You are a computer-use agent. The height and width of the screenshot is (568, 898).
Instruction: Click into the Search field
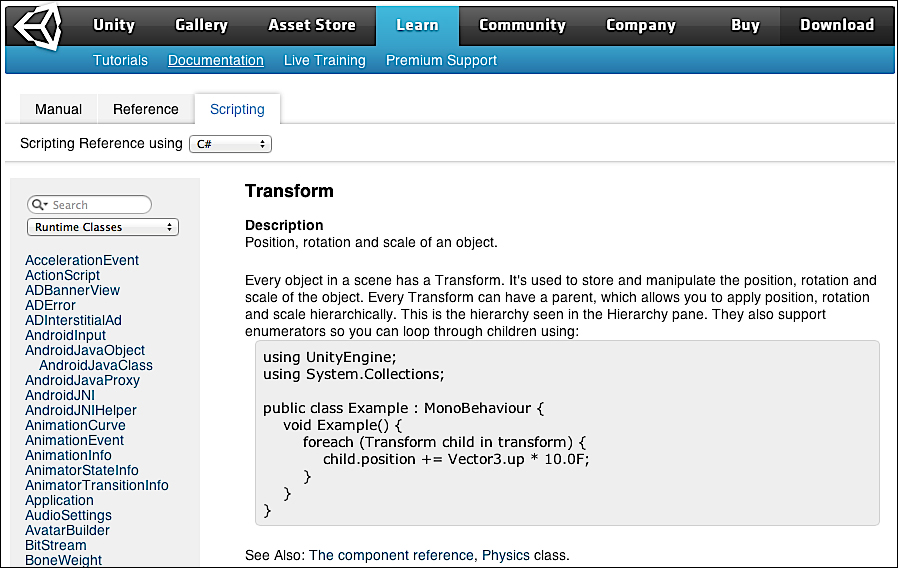click(x=89, y=204)
